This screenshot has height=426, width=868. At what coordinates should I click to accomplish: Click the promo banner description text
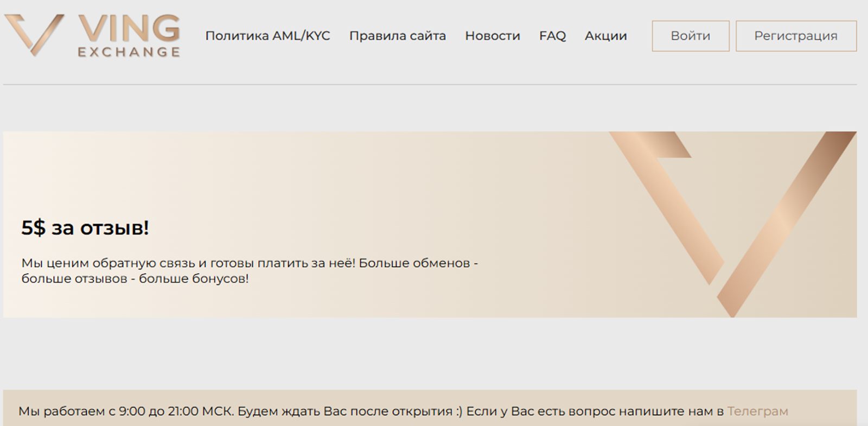pos(250,271)
